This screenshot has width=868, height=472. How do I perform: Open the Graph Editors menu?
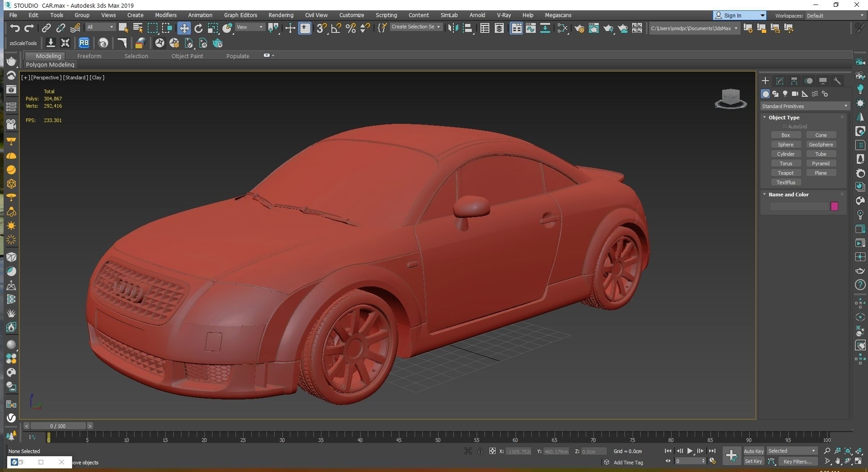(241, 15)
